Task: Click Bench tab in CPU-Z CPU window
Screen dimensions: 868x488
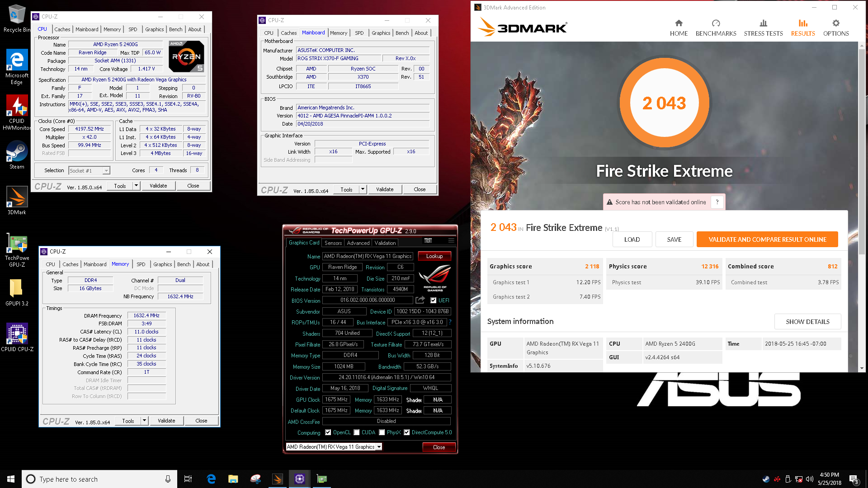Action: pos(176,29)
